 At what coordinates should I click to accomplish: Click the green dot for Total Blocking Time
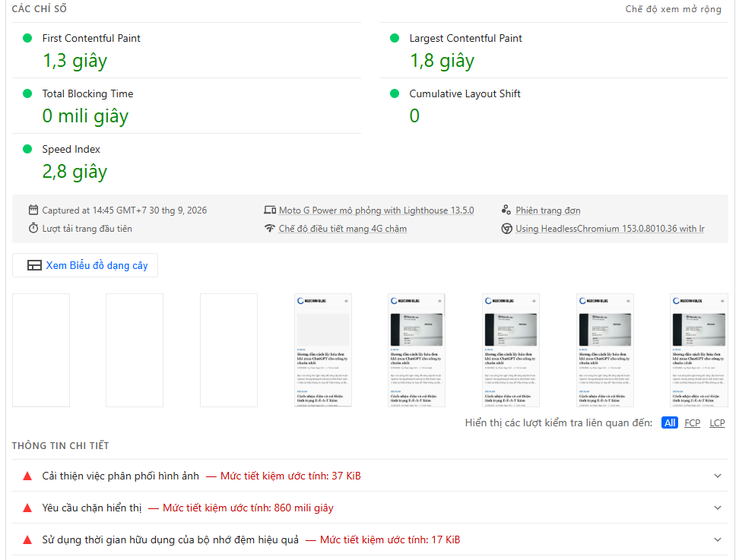27,93
